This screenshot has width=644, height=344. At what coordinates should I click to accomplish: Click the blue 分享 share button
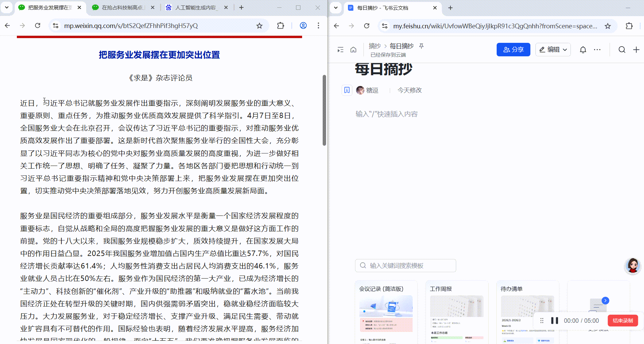pos(513,49)
